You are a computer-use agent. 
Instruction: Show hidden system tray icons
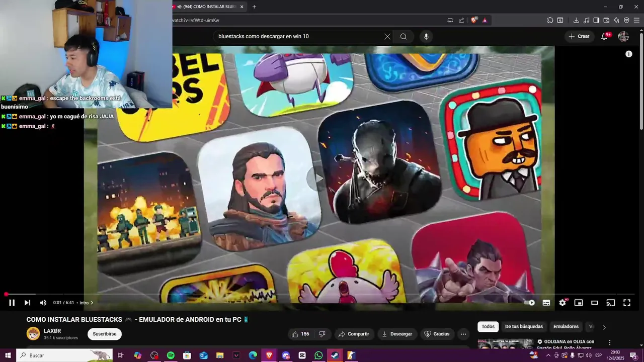click(x=548, y=355)
